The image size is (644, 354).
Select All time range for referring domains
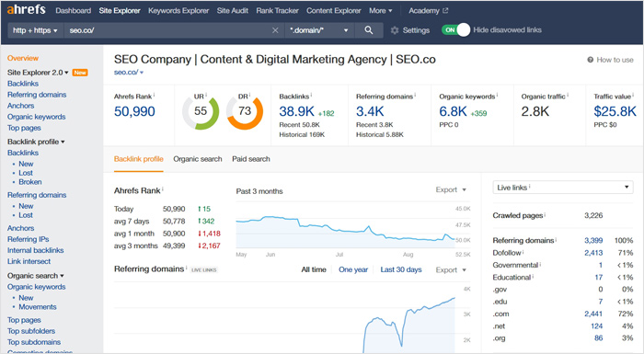(314, 269)
